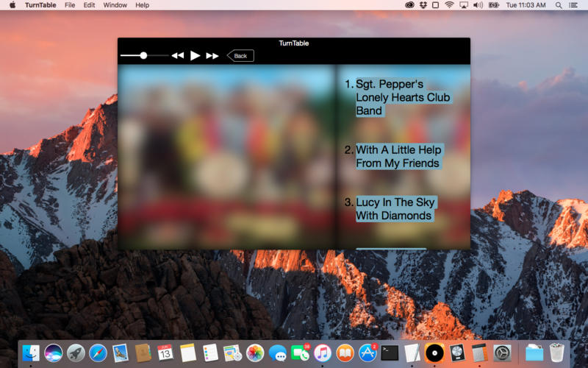Image resolution: width=588 pixels, height=368 pixels.
Task: Skip to next track with fast-forward button
Action: [212, 56]
